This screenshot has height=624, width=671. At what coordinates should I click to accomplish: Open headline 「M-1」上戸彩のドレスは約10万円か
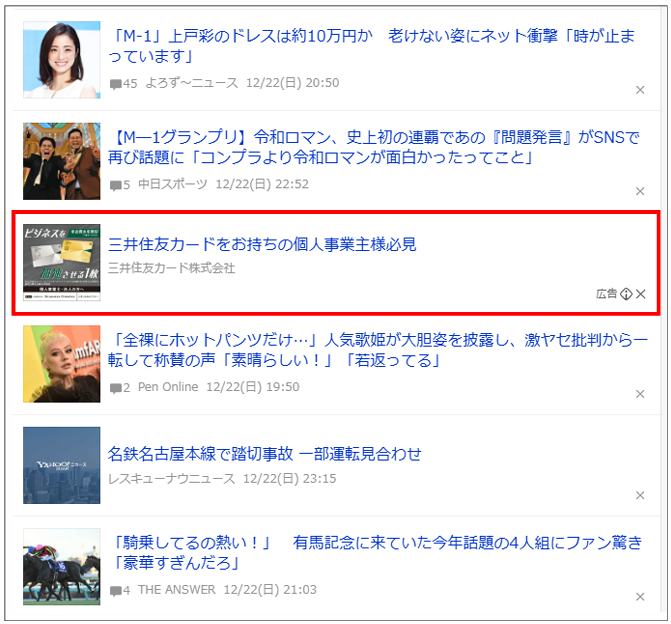point(371,46)
